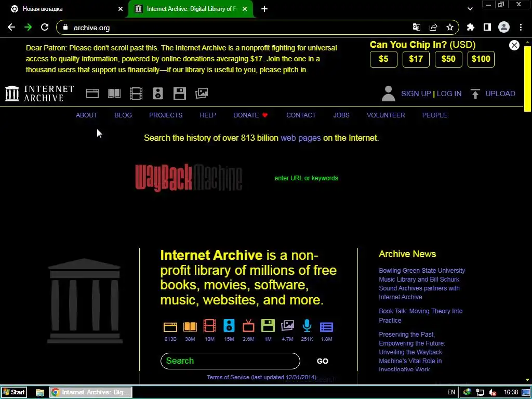
Task: Open the JOBS menu item
Action: [341, 115]
